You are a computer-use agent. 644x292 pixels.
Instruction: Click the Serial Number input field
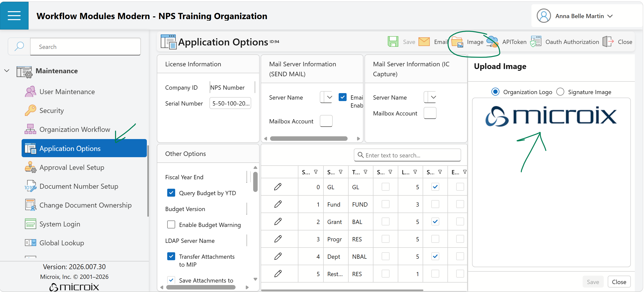[230, 103]
